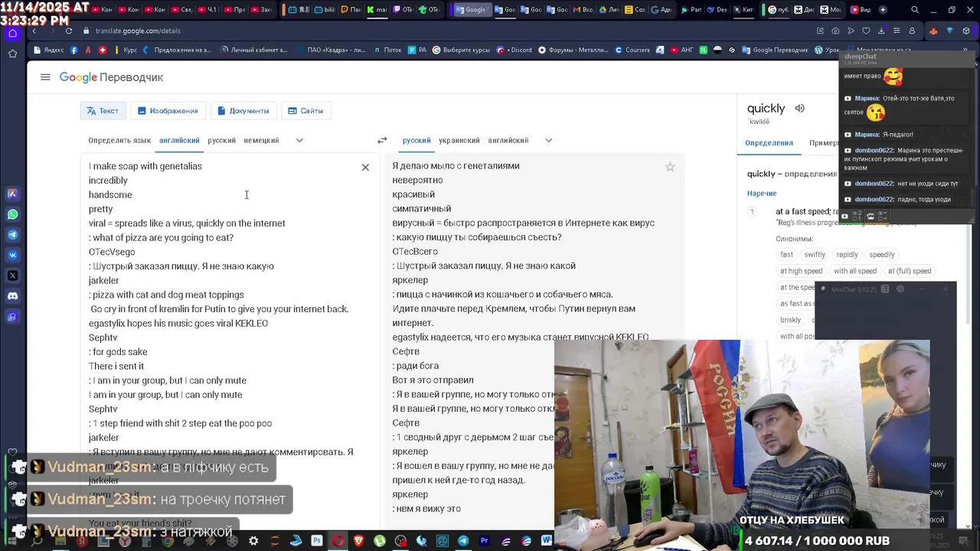Select 'Определить язык' as source language

tap(119, 140)
